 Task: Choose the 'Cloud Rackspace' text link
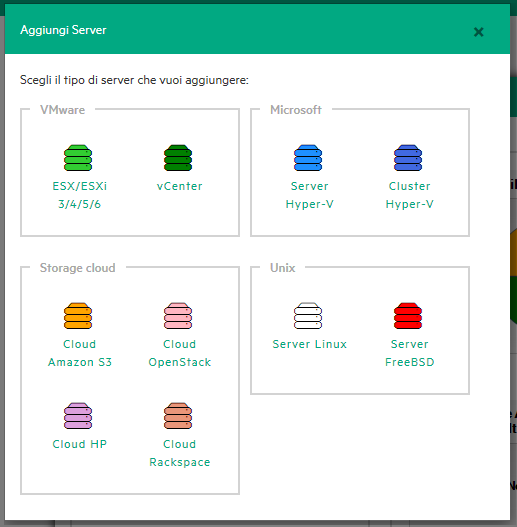coord(180,453)
